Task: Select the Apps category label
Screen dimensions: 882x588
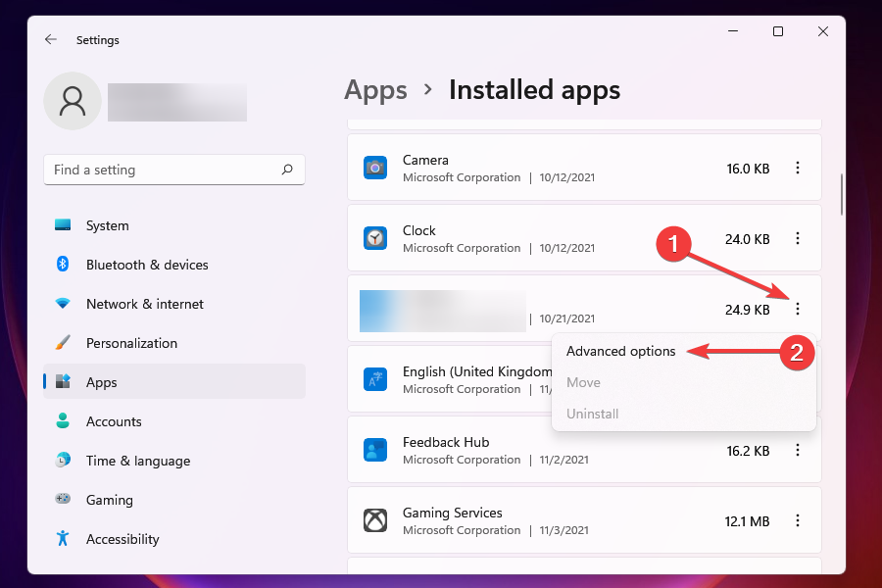Action: (x=101, y=382)
